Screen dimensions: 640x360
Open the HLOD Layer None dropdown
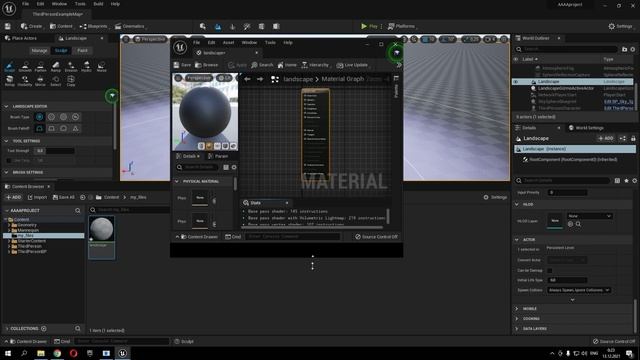click(589, 216)
